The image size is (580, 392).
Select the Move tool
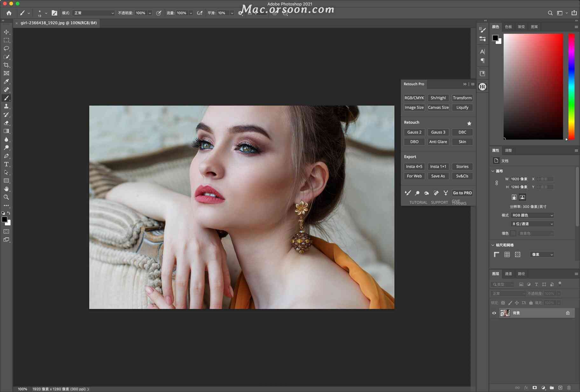6,32
